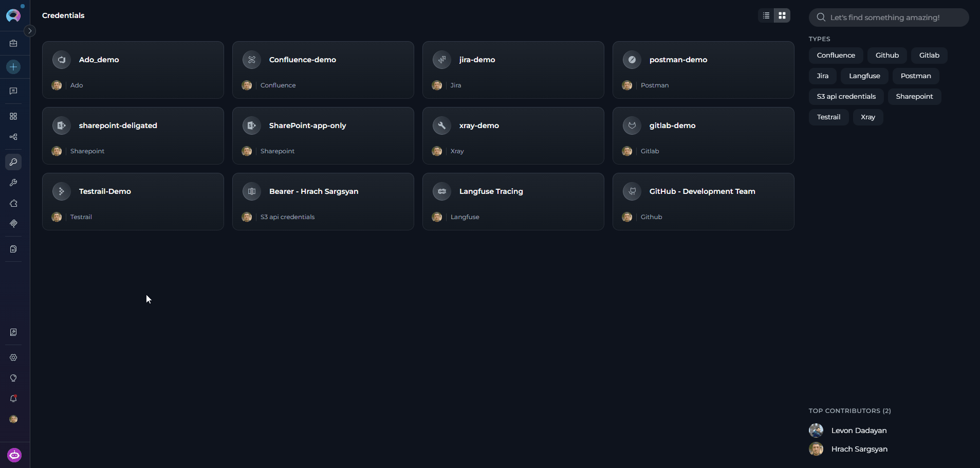The image size is (980, 468).
Task: Switch to list view
Action: tap(766, 15)
